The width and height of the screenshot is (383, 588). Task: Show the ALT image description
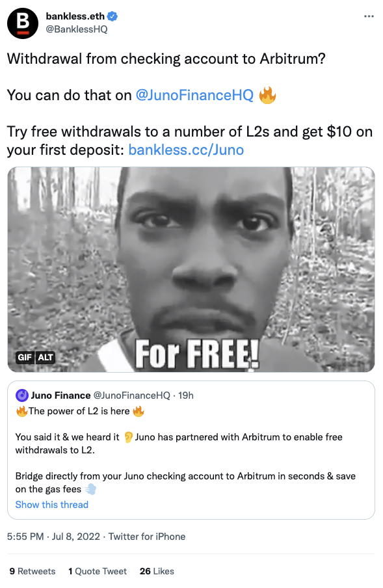[x=46, y=357]
